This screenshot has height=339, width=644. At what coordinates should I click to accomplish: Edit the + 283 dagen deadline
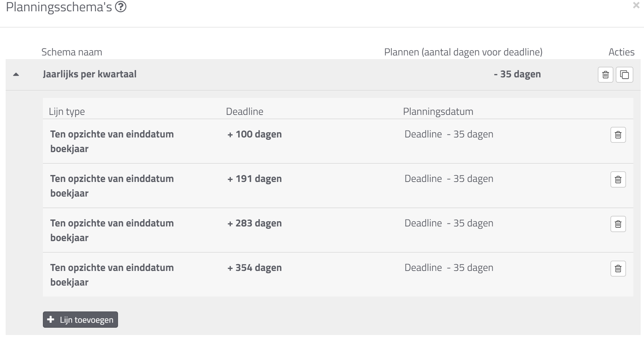click(254, 223)
